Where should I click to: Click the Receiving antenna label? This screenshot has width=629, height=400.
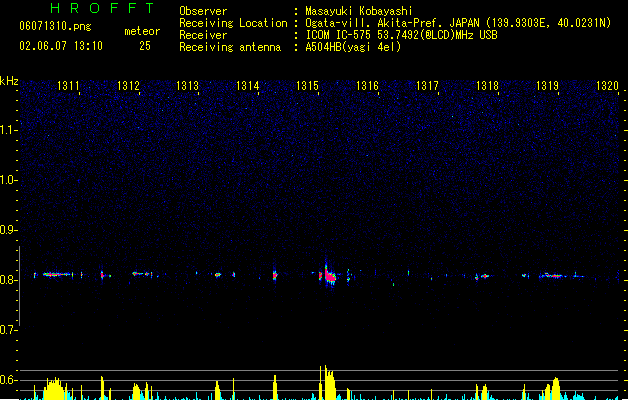(x=230, y=47)
